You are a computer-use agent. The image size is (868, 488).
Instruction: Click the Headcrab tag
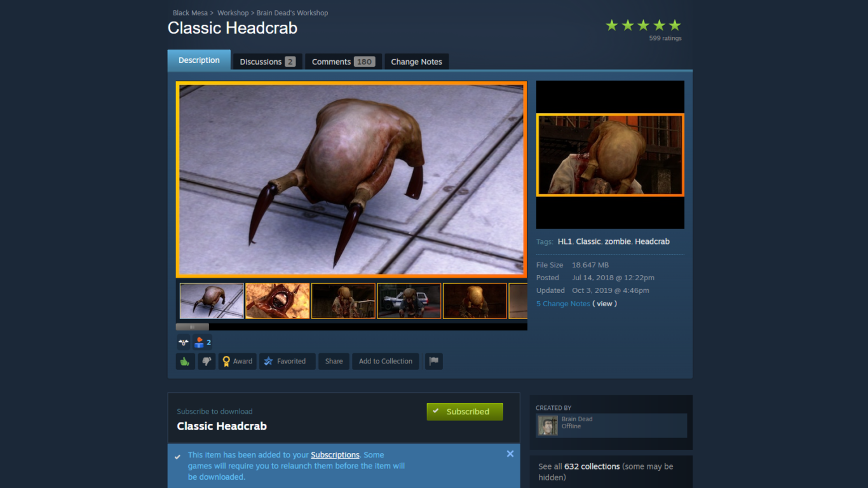coord(652,241)
